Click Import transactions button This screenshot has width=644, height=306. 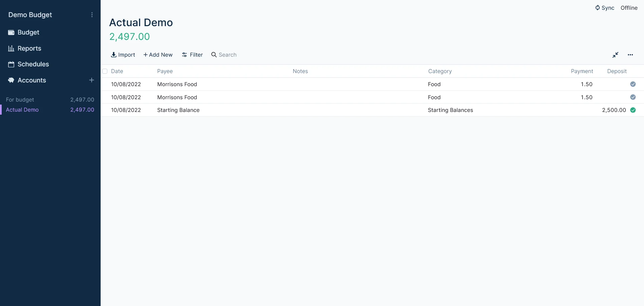click(123, 55)
